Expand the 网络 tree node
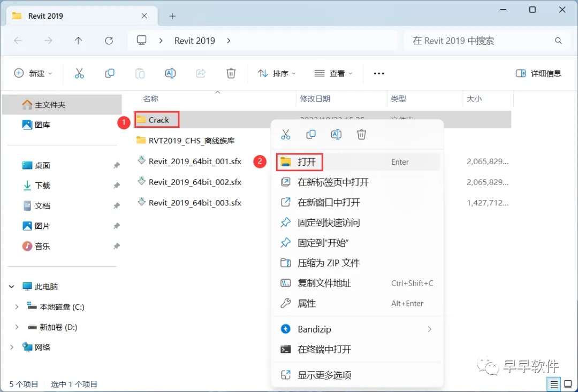Screen dimensions: 578x392 pos(11,347)
